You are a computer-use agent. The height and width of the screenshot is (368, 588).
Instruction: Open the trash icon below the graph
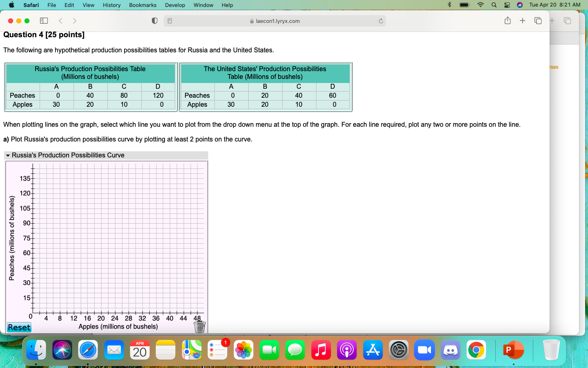tap(199, 327)
